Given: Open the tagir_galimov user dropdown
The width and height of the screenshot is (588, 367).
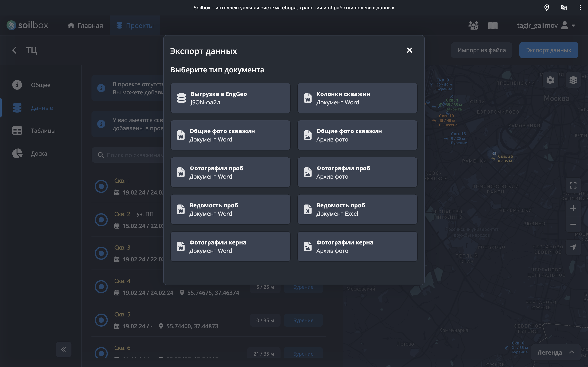Looking at the screenshot, I should click(546, 25).
